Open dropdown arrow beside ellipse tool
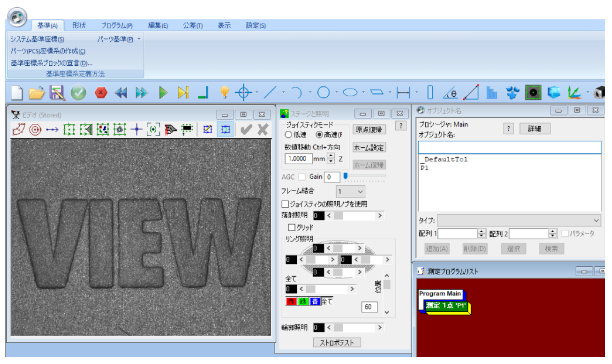Viewport: 612px width, 364px height. coord(363,92)
